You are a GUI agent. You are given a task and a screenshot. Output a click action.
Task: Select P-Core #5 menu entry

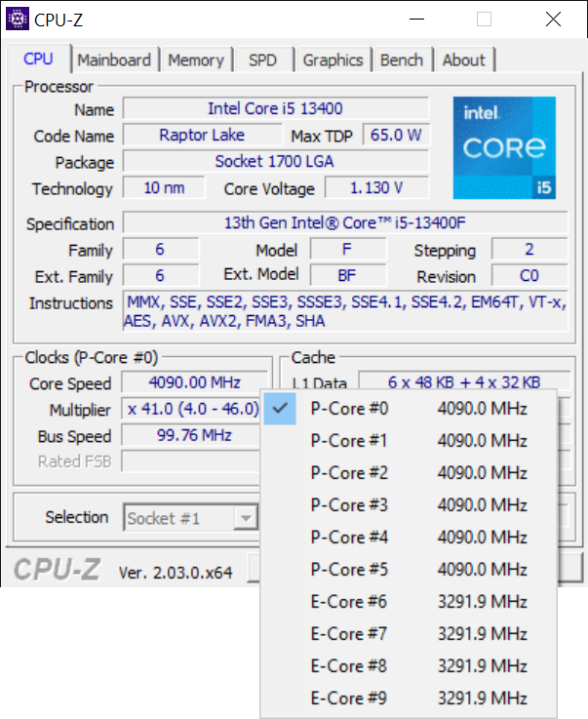(x=409, y=570)
